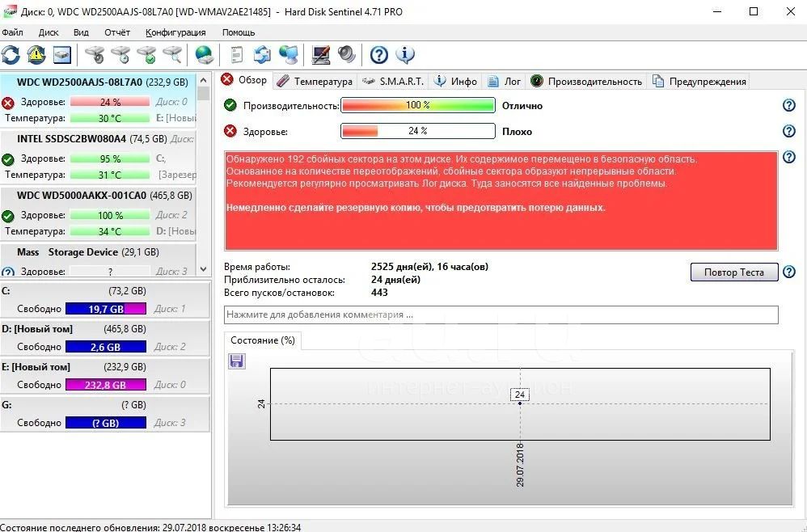The image size is (807, 532).
Task: Switch to the Предупреждения tab
Action: pos(699,82)
